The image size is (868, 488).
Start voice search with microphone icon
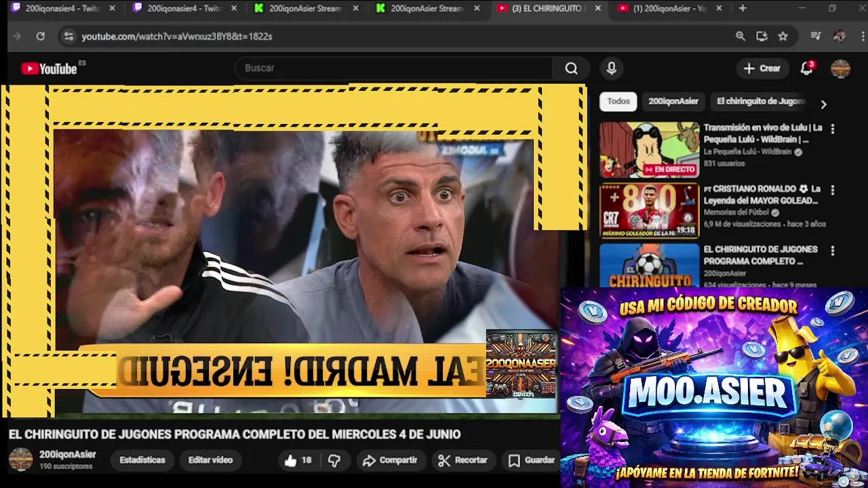[612, 68]
